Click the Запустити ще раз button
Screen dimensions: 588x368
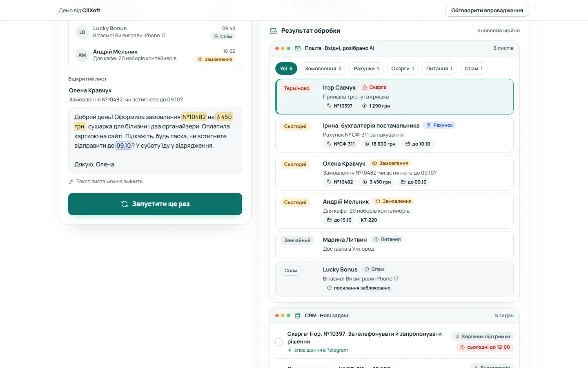click(x=155, y=204)
